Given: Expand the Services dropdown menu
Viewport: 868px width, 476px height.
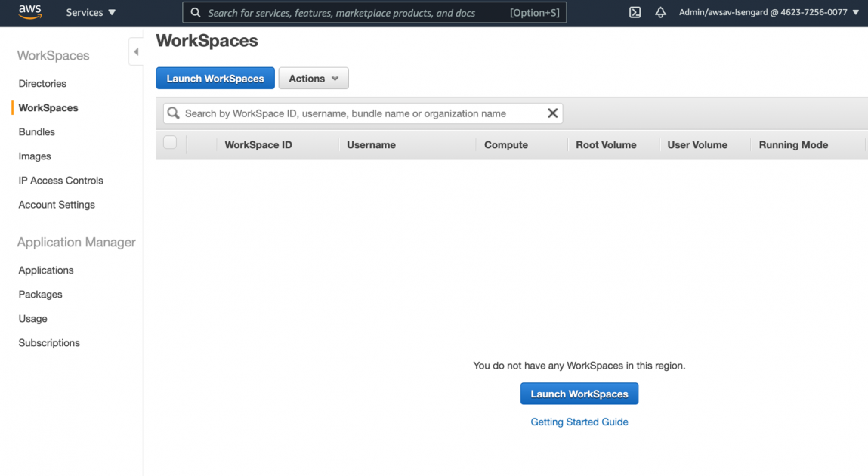Looking at the screenshot, I should tap(91, 12).
